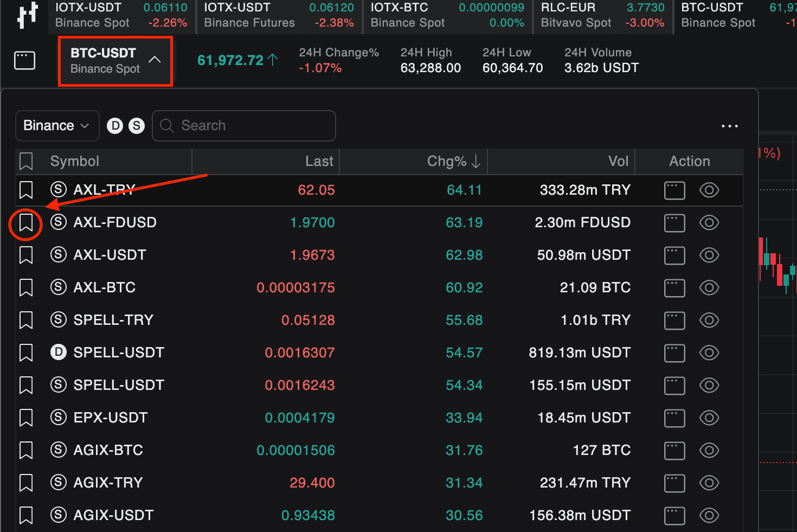Select IOTX-USDT Binance Futures ticker
The image size is (797, 532).
(279, 15)
